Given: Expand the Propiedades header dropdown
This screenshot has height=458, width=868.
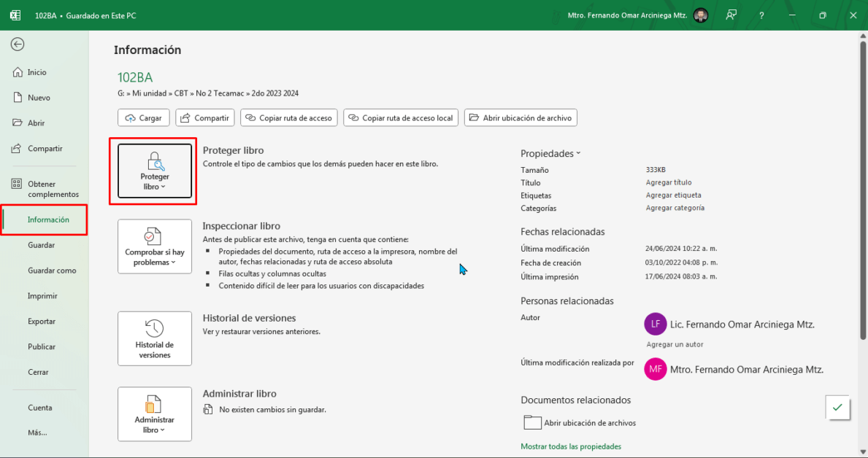Looking at the screenshot, I should 550,154.
